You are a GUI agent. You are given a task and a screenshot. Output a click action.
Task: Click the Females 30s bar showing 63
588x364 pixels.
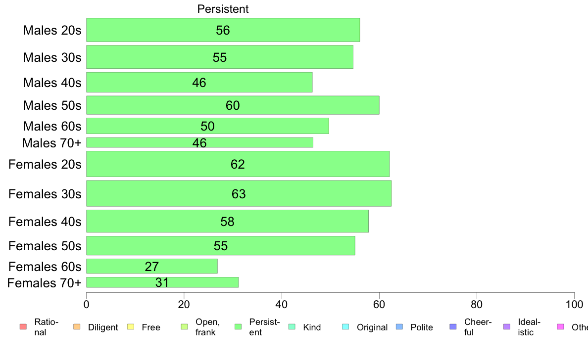click(x=239, y=193)
